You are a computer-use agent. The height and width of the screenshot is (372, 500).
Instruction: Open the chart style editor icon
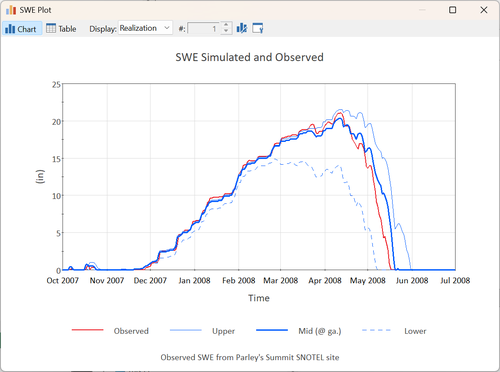pyautogui.click(x=242, y=28)
